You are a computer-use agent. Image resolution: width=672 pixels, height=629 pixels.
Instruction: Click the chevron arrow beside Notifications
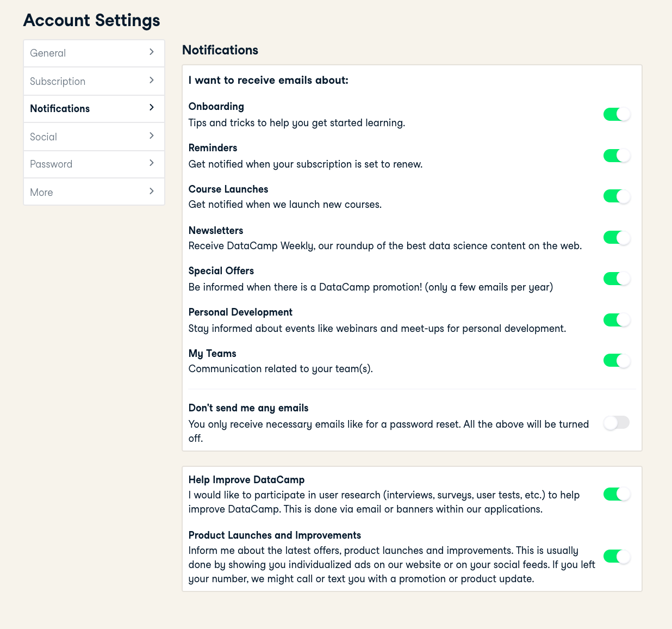coord(152,108)
